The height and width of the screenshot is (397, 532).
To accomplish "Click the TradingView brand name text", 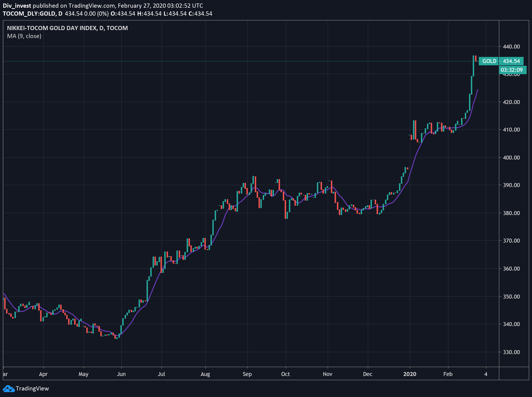I will (x=32, y=389).
